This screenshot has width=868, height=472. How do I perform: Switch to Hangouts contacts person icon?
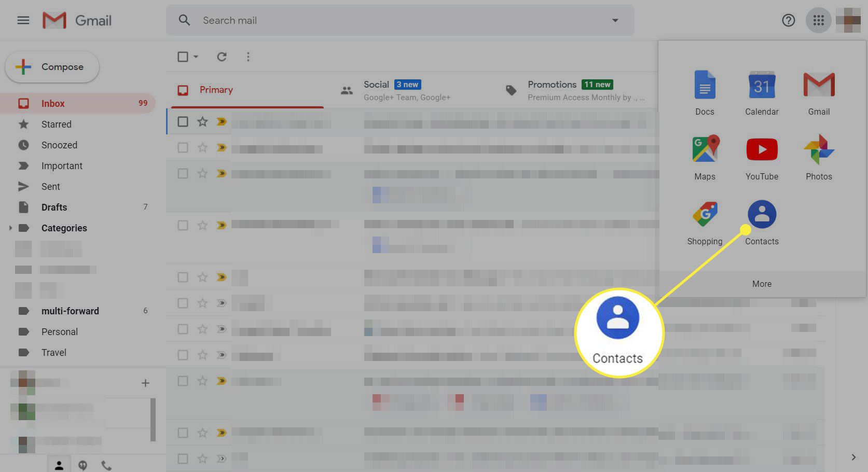coord(59,465)
